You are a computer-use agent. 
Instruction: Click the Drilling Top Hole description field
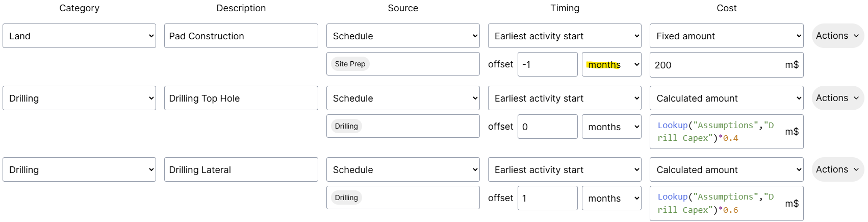click(x=241, y=98)
